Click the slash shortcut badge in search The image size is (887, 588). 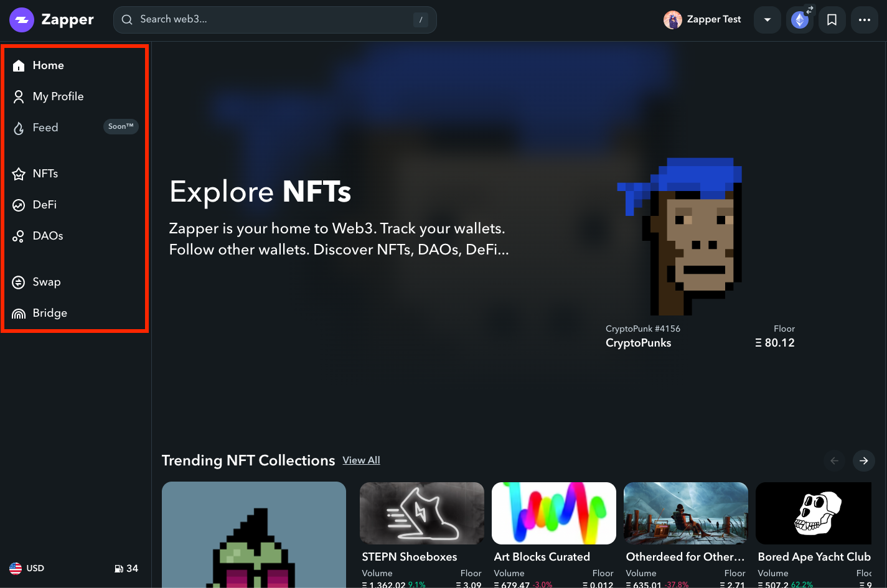(421, 20)
